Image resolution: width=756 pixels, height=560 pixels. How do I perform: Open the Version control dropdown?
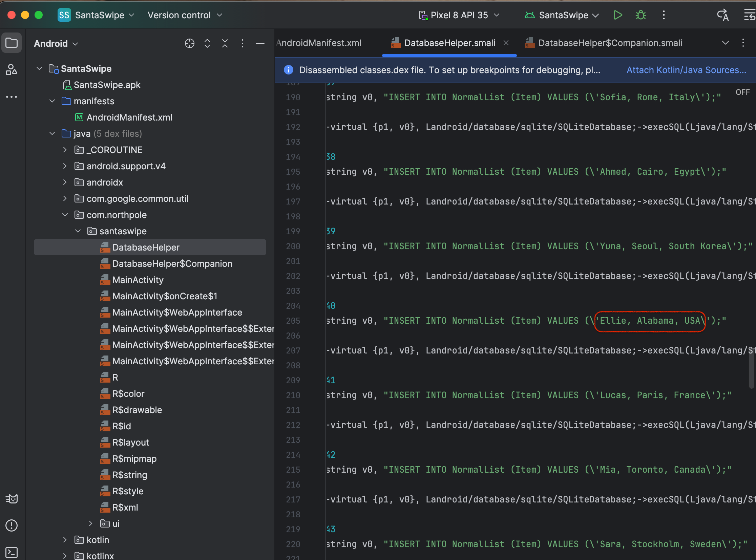(x=185, y=15)
